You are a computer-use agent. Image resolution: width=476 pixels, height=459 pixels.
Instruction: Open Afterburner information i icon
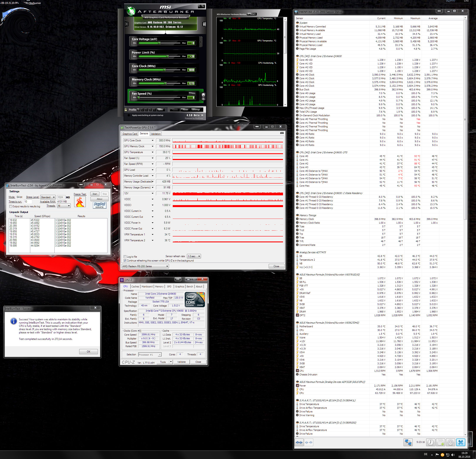[x=204, y=24]
